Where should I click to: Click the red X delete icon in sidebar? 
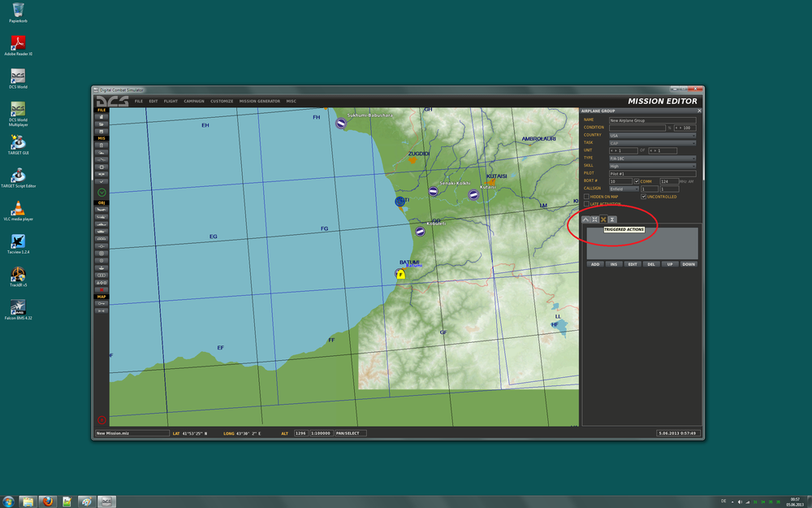pos(101,289)
